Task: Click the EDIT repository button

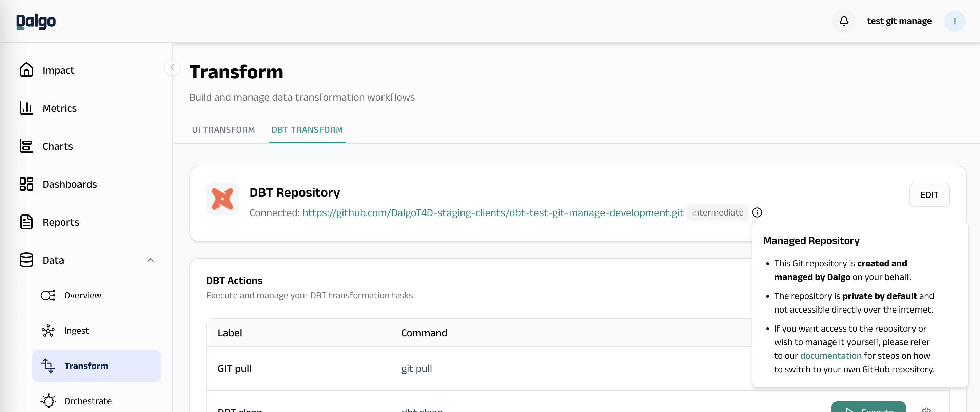Action: [x=929, y=195]
